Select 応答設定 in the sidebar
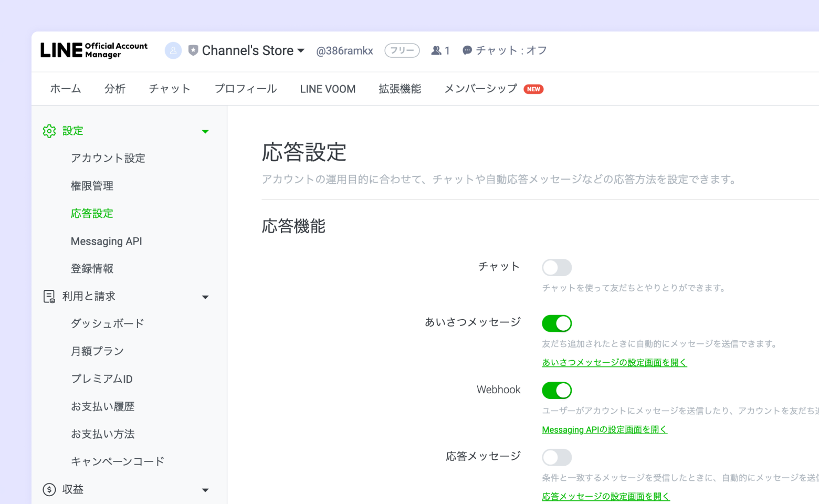819x504 pixels. point(92,214)
